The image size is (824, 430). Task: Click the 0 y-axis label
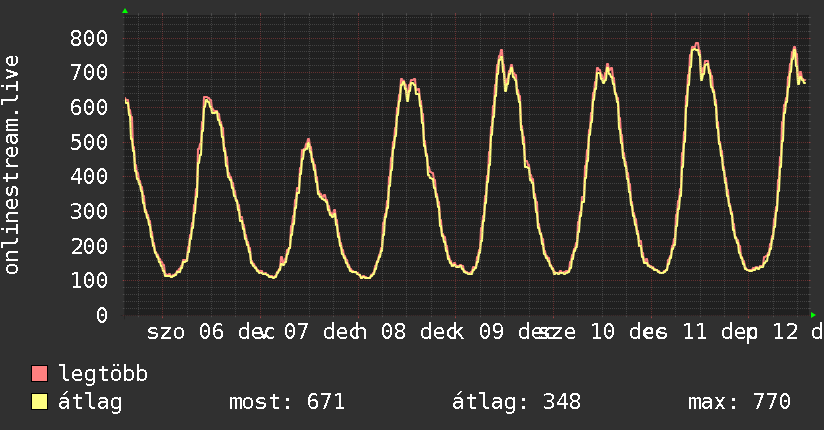pos(102,315)
